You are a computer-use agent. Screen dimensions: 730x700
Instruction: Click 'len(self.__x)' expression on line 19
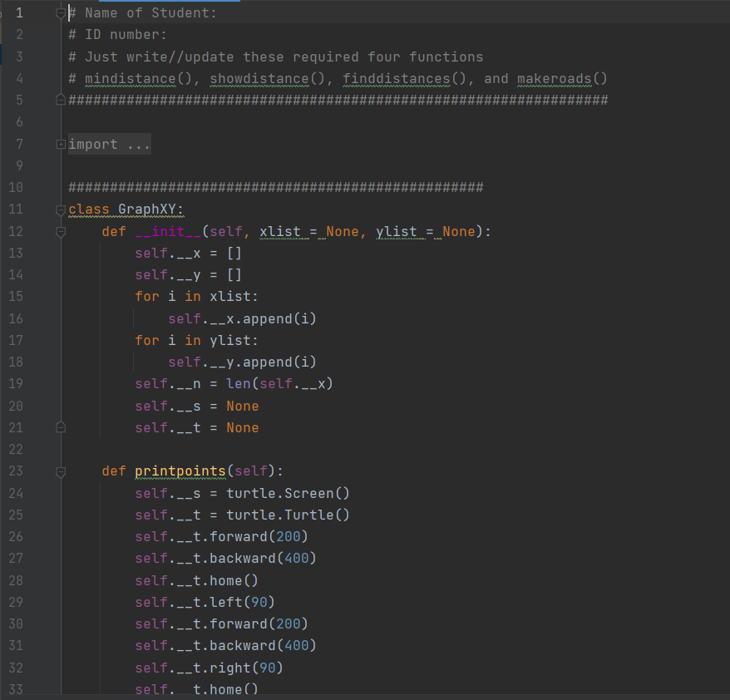coord(279,383)
